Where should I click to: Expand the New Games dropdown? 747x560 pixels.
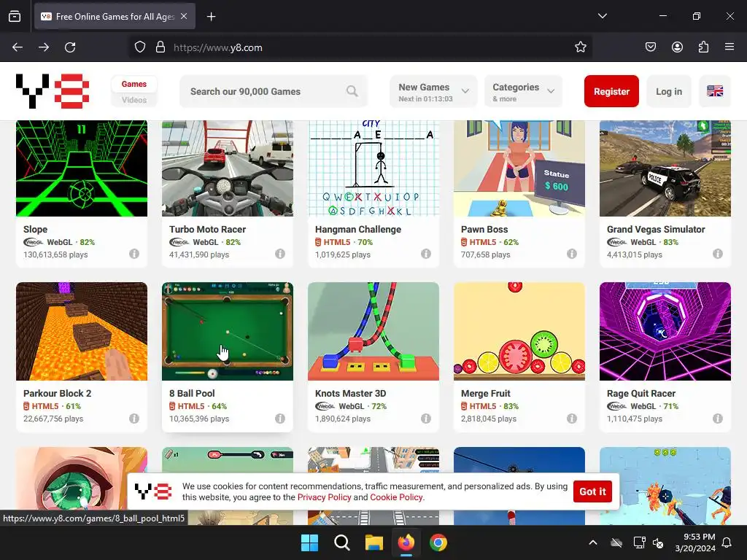click(x=433, y=91)
